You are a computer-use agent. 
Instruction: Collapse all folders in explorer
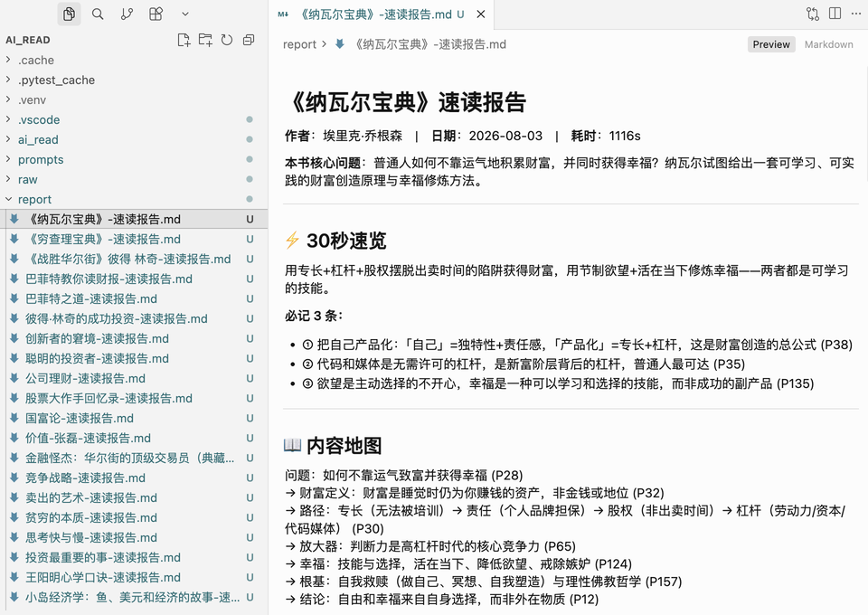(x=249, y=40)
